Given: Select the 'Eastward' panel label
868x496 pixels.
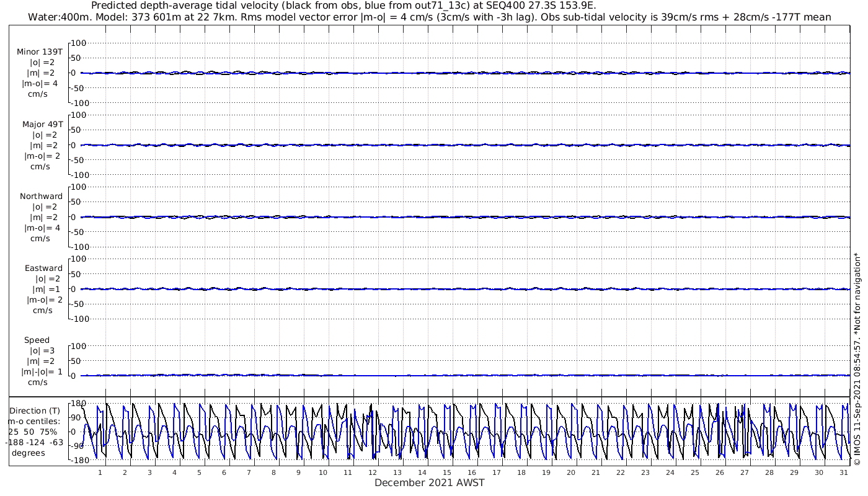Looking at the screenshot, I should point(43,268).
